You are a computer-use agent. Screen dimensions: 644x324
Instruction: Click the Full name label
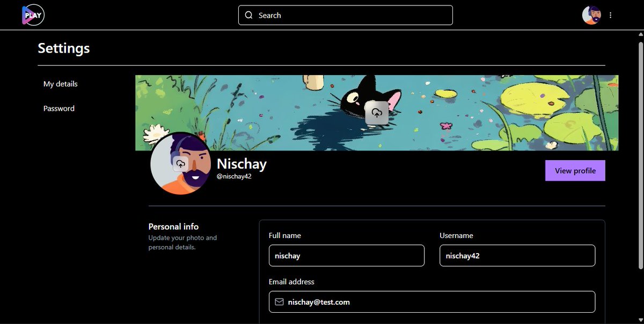pos(285,235)
